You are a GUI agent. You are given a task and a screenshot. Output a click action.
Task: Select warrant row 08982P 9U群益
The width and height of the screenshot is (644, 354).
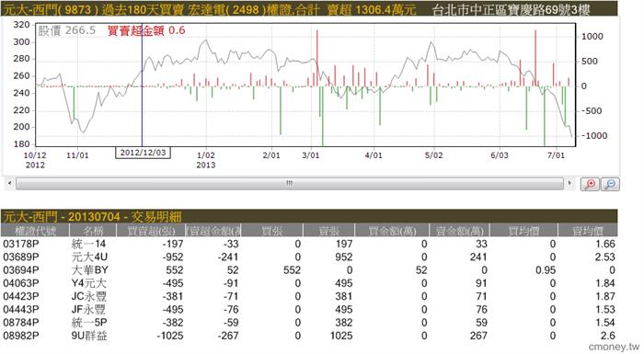coord(309,336)
